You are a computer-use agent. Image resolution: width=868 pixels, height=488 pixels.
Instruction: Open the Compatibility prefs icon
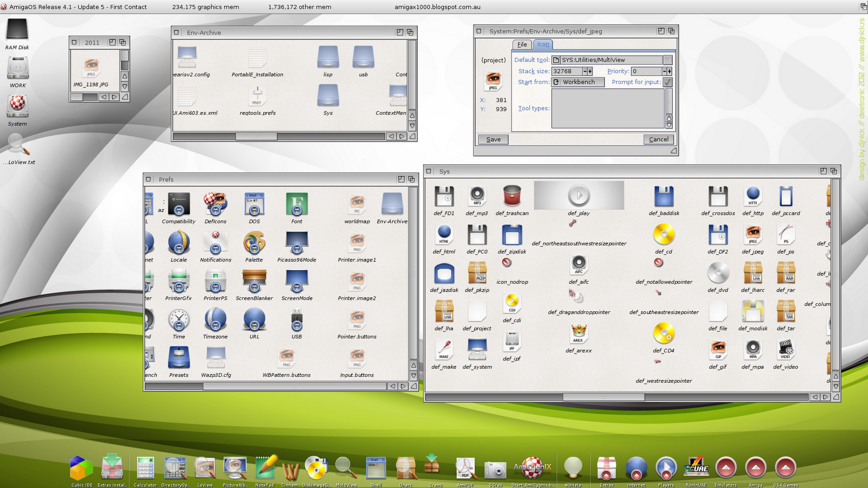pos(179,204)
